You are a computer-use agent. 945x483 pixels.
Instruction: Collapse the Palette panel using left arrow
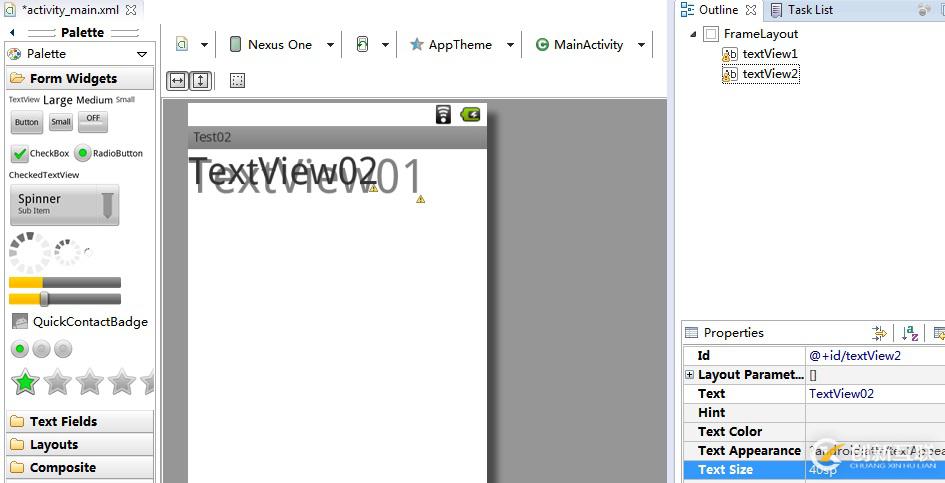tap(12, 33)
